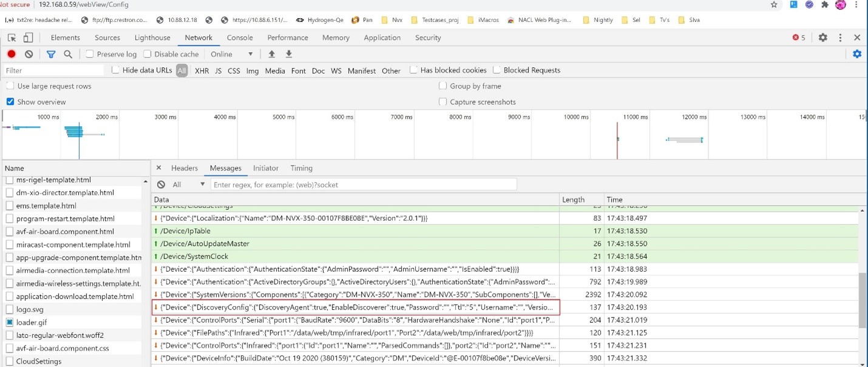Image resolution: width=868 pixels, height=367 pixels.
Task: Show the Initiator tab of the request
Action: [x=266, y=168]
